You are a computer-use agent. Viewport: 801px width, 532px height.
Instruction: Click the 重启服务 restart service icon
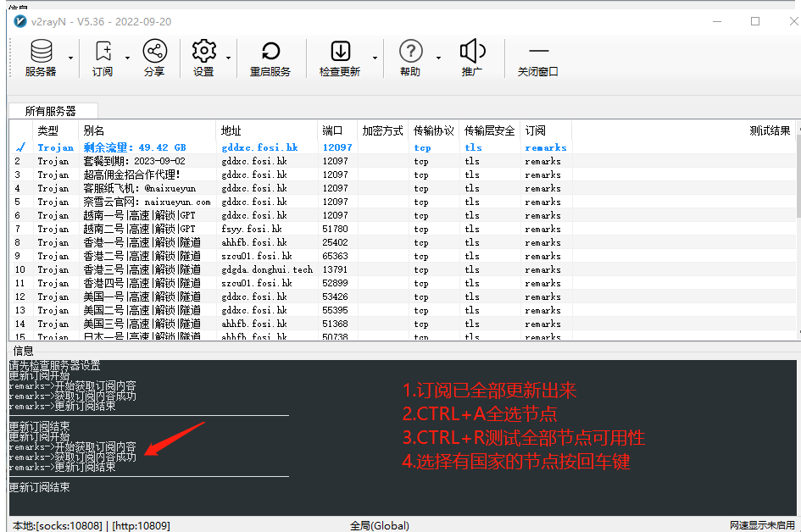tap(270, 58)
